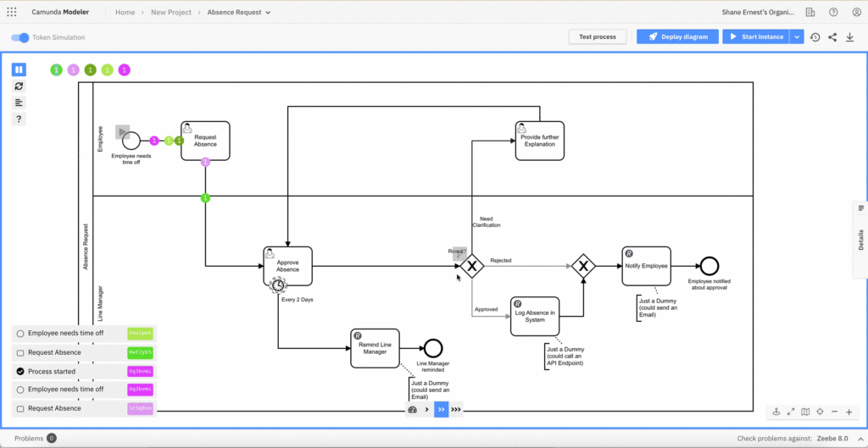This screenshot has width=868, height=448.
Task: Click the 'Every 2 Days' timer label
Action: point(298,300)
